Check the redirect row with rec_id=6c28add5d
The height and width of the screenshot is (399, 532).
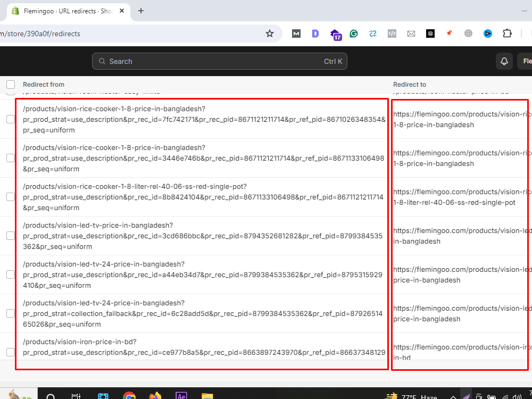[11, 313]
